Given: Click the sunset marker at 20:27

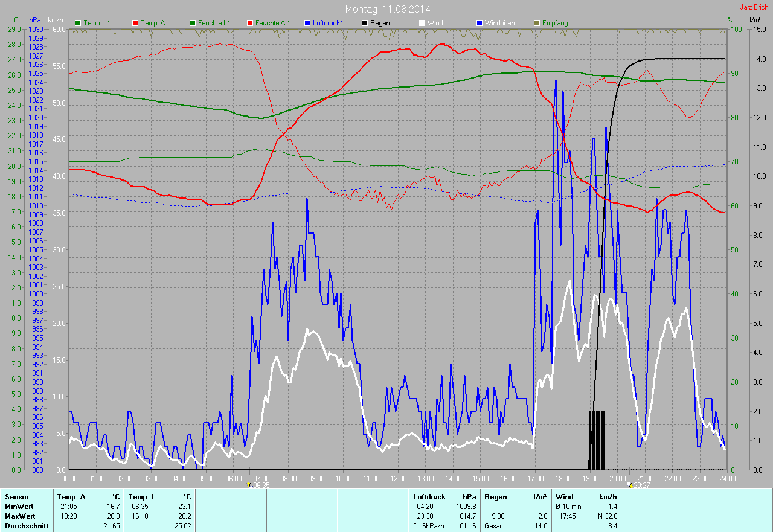Looking at the screenshot, I should 630,484.
